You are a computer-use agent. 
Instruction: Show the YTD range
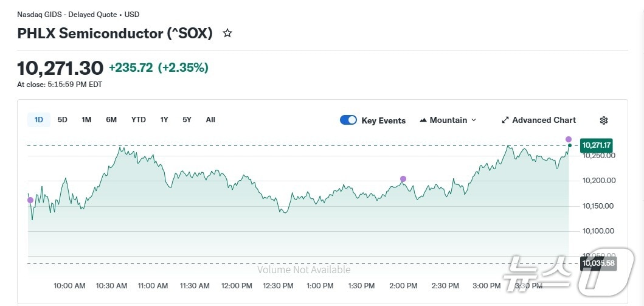click(139, 120)
